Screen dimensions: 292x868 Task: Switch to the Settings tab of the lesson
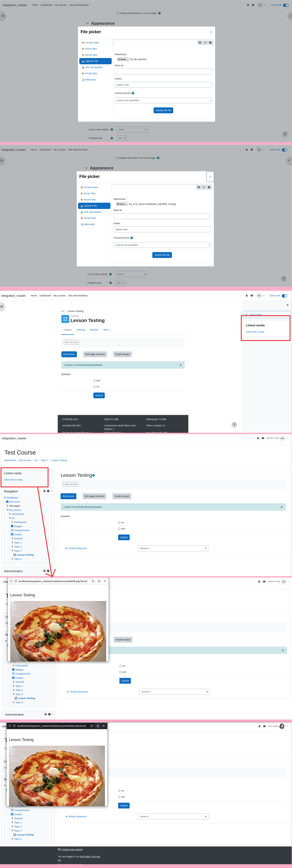point(81,330)
